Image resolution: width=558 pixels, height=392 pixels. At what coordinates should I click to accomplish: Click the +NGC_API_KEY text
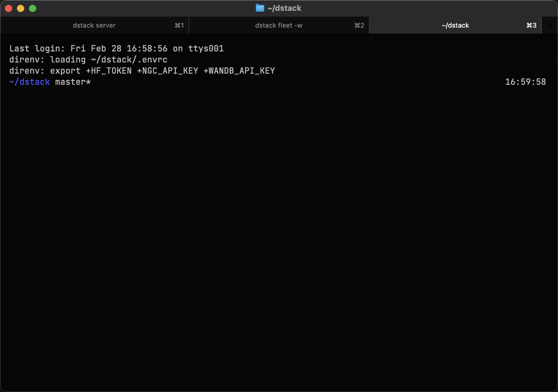point(167,71)
